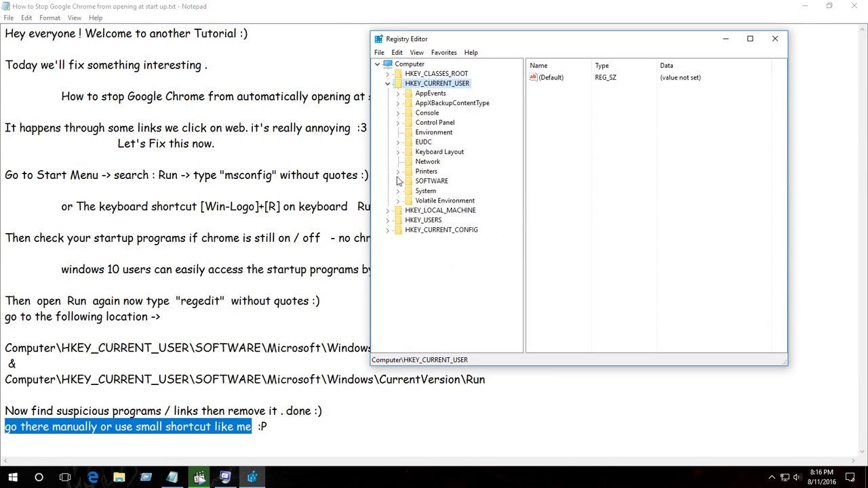Screen dimensions: 868x488
Task: Open the Notepad View menu
Action: pos(75,18)
